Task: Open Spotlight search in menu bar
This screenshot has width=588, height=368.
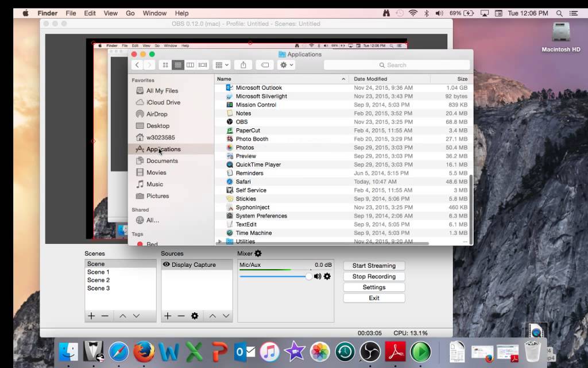Action: (559, 13)
